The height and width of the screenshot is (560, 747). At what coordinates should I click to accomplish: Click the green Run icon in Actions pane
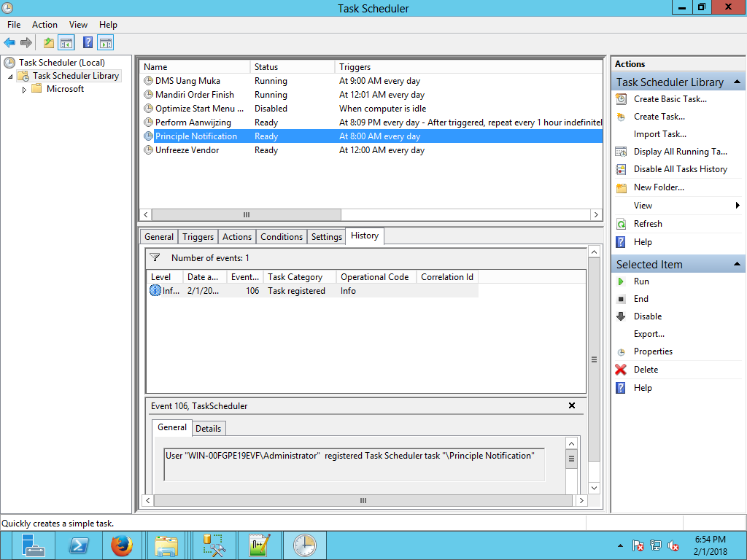(x=621, y=281)
